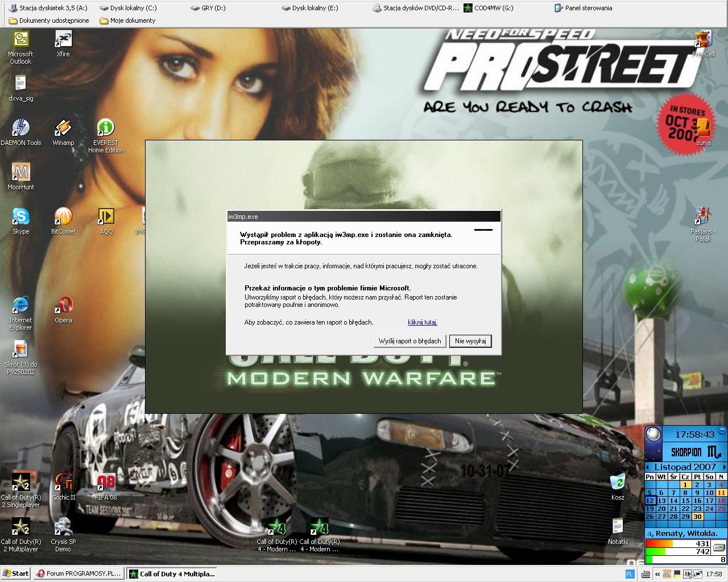
Task: Open Dysk lokalny (C:) toolbar shortcut
Action: (x=128, y=8)
